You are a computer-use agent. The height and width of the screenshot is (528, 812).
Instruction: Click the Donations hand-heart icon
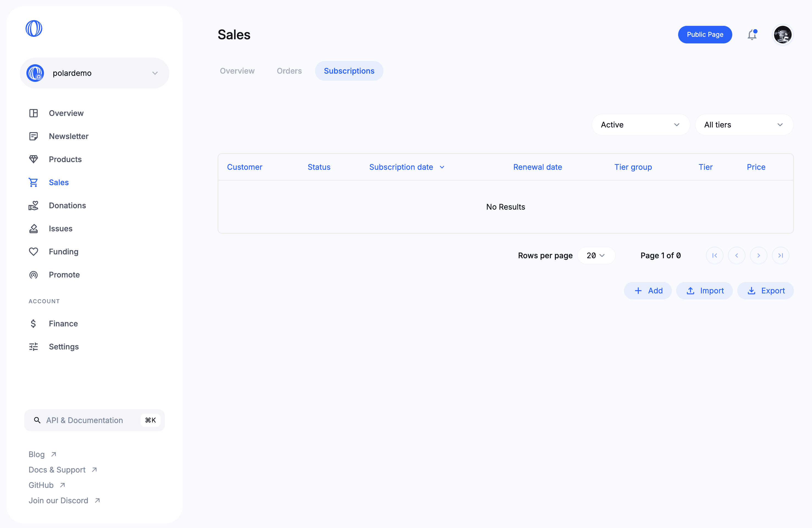pos(34,205)
